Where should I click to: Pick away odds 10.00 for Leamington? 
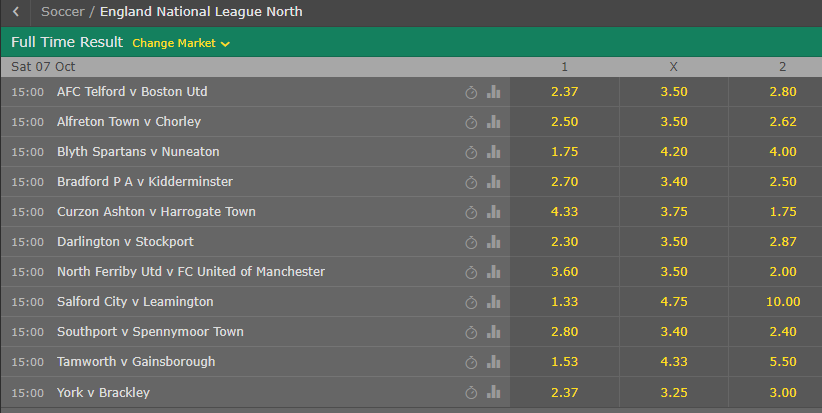tap(782, 302)
